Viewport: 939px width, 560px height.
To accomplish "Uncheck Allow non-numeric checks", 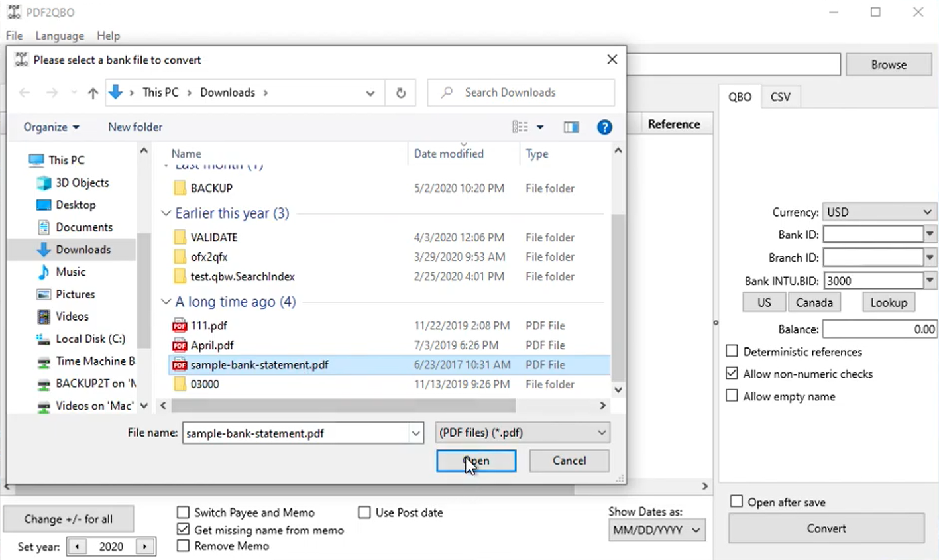I will point(732,373).
